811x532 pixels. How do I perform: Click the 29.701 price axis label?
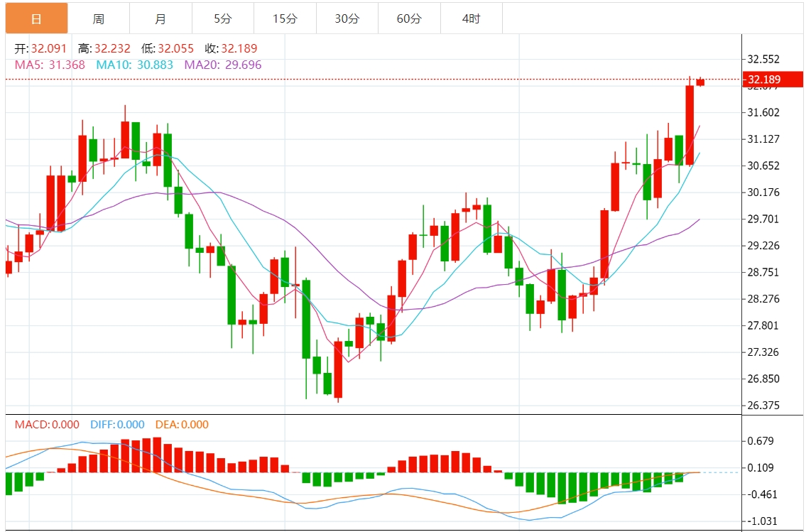click(x=763, y=219)
